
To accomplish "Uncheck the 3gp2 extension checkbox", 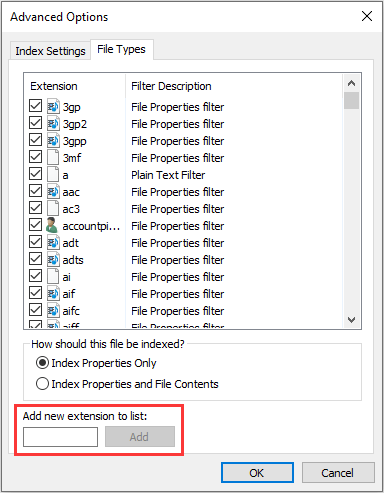I will pyautogui.click(x=35, y=123).
